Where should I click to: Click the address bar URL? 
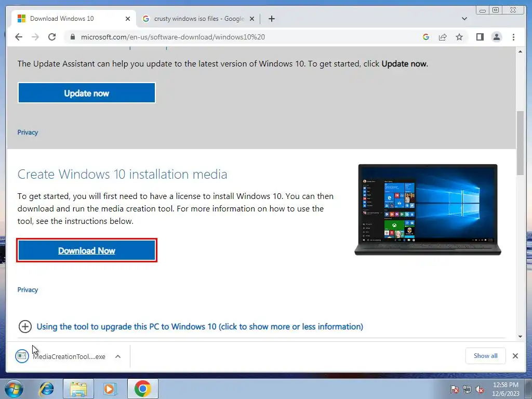coord(172,37)
